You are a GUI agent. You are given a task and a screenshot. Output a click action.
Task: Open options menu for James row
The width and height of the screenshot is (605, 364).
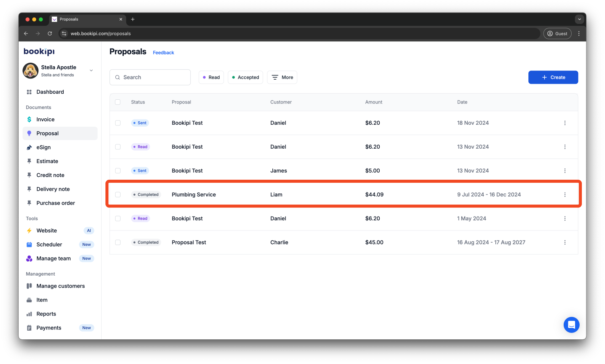coord(565,171)
